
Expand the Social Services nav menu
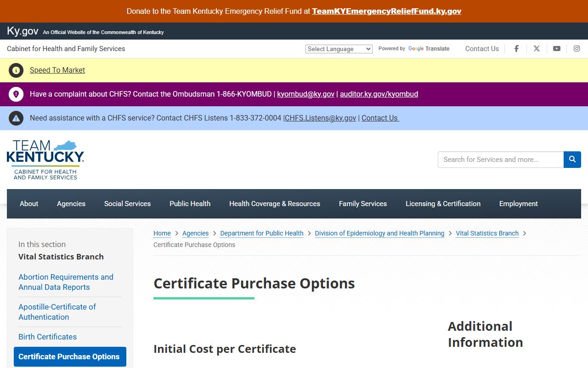127,204
